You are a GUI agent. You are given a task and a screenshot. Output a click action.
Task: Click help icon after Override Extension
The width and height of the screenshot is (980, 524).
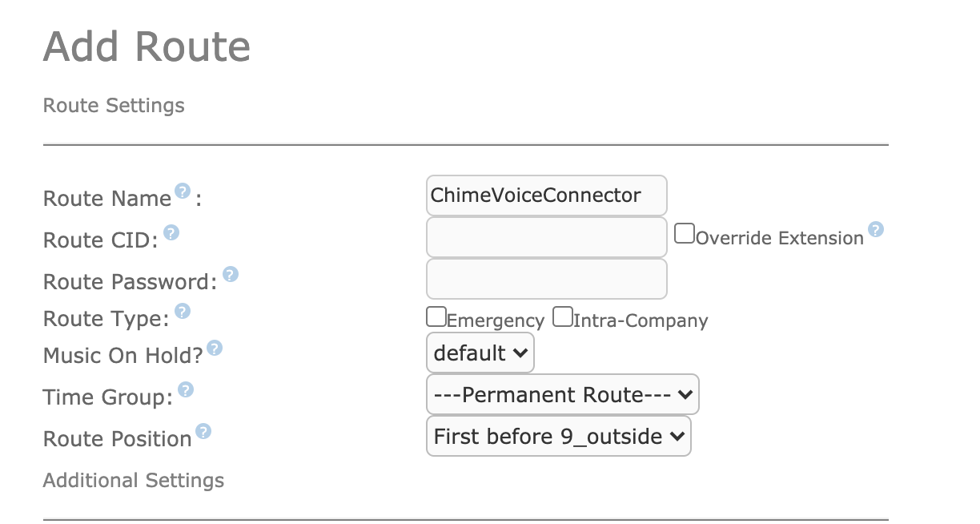pos(876,230)
